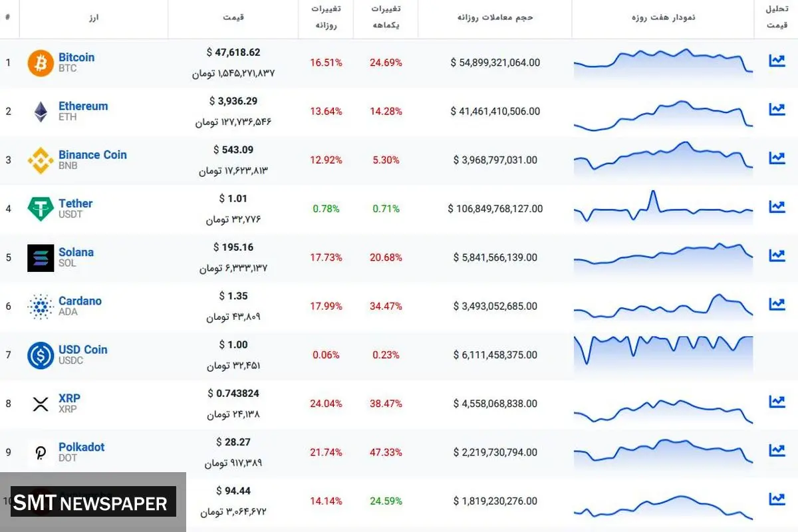Open price analysis chart icon for Ethereum
This screenshot has height=532, width=798.
click(x=777, y=109)
